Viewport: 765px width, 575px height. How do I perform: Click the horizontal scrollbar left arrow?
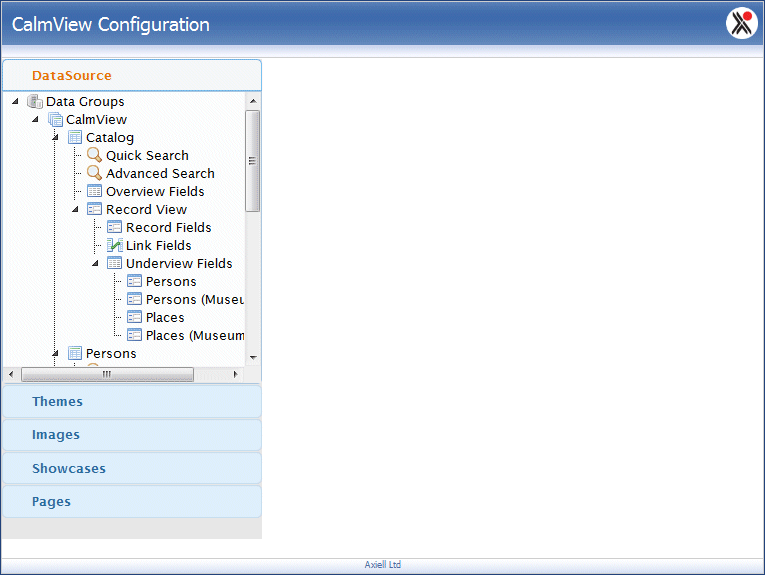[x=11, y=375]
